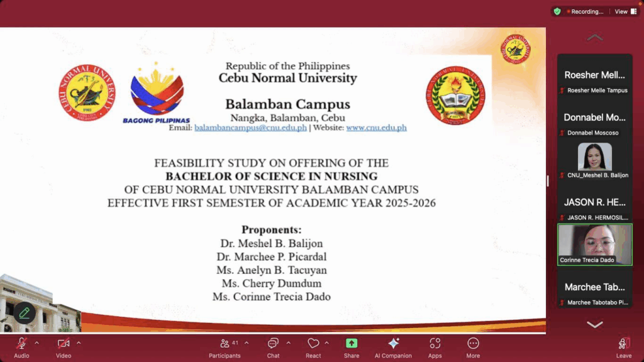
Task: Click the "EFFECTIVE FIRST SEMESTER" line
Action: [272, 203]
